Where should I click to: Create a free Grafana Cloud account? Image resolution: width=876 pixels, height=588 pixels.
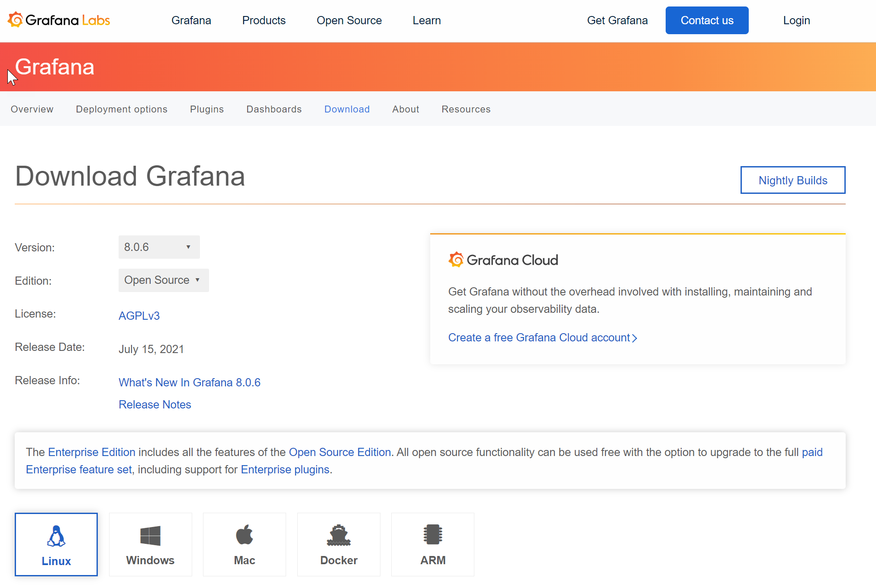pos(543,337)
